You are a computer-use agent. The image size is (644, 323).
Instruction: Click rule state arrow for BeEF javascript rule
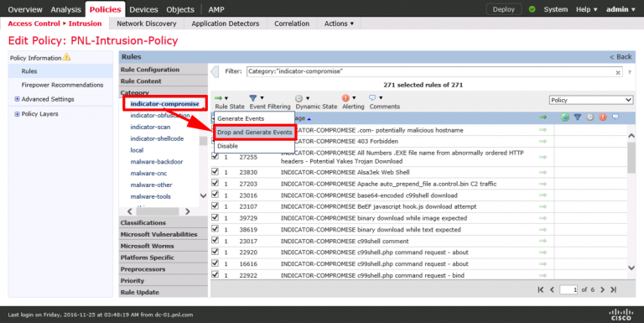tap(543, 206)
